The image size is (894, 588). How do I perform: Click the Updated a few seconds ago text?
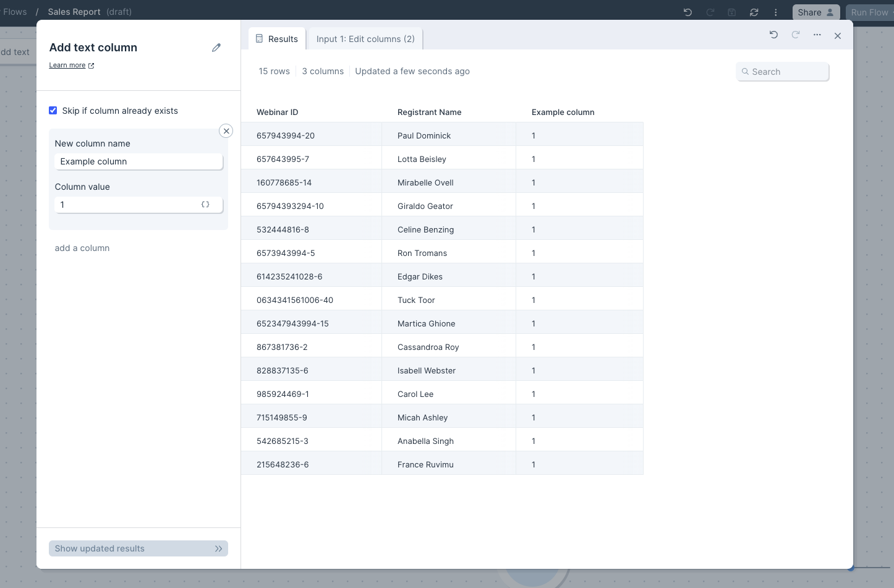click(412, 71)
